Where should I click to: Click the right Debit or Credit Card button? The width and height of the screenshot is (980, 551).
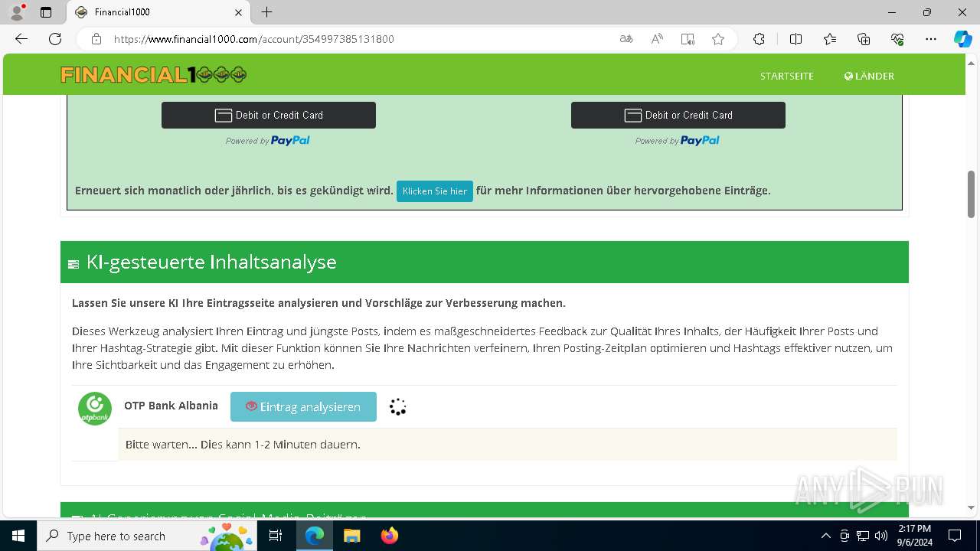(x=678, y=115)
